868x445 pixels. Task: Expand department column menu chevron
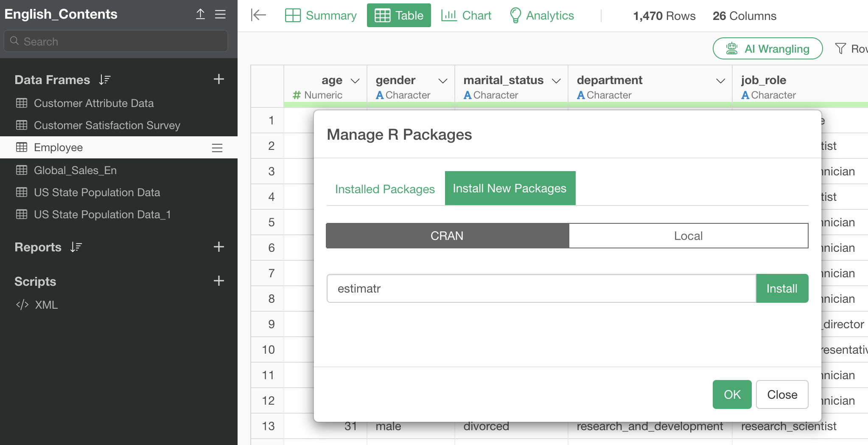click(x=720, y=81)
